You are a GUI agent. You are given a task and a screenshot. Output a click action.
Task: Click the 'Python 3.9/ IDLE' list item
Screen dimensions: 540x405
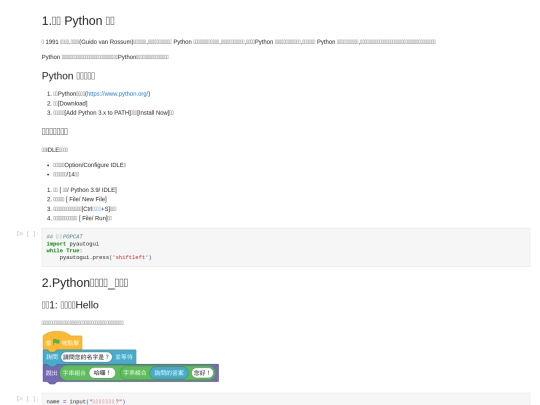point(85,190)
